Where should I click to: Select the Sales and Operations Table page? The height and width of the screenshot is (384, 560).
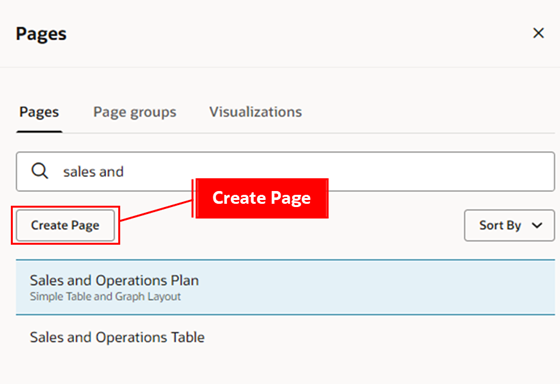[x=285, y=338]
